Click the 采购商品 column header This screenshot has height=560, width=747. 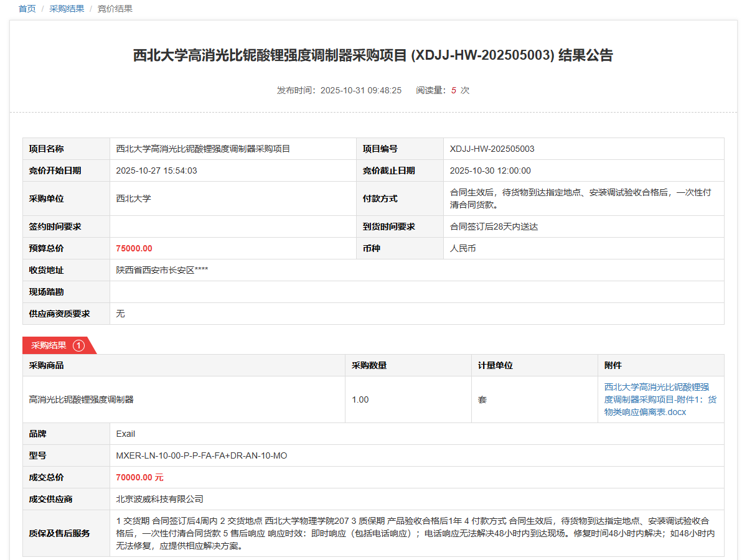pos(46,365)
